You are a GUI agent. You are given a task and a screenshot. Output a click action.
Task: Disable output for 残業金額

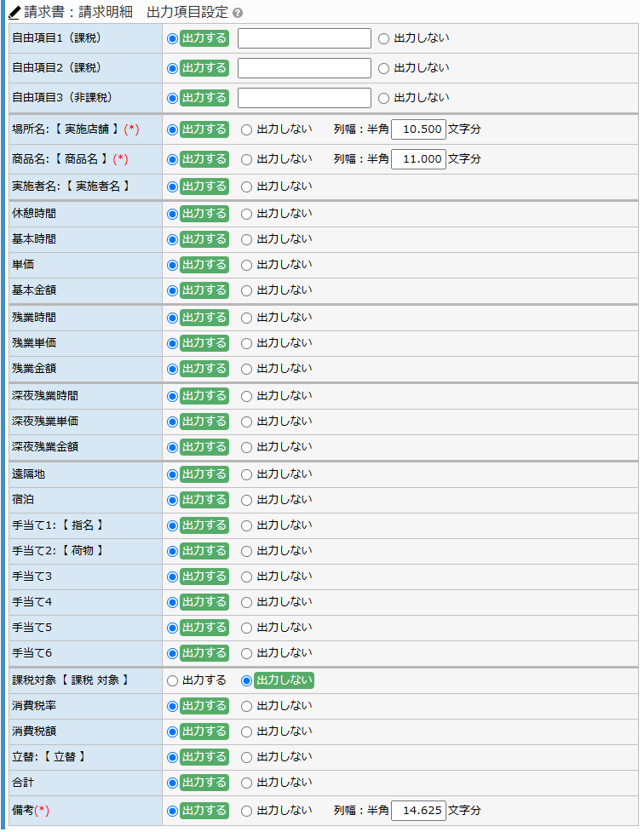(x=246, y=370)
